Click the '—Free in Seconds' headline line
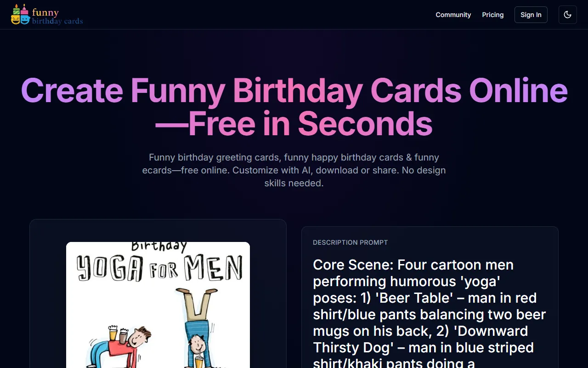 click(294, 124)
